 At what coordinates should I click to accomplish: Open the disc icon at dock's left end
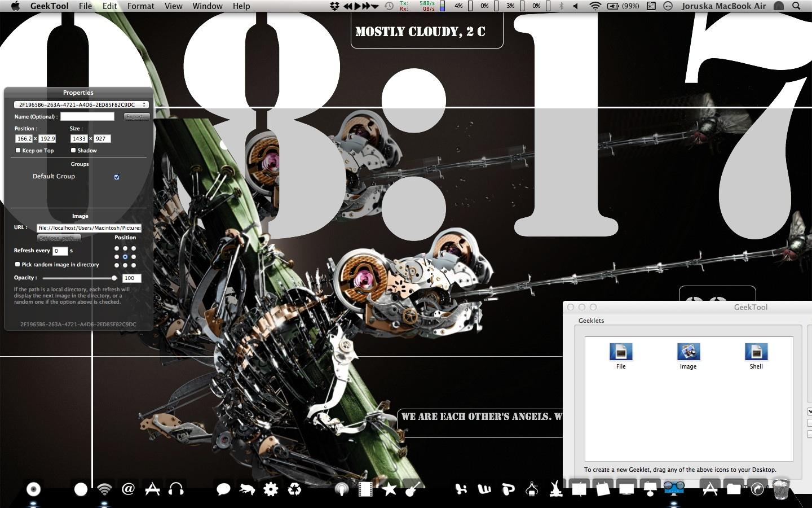34,489
